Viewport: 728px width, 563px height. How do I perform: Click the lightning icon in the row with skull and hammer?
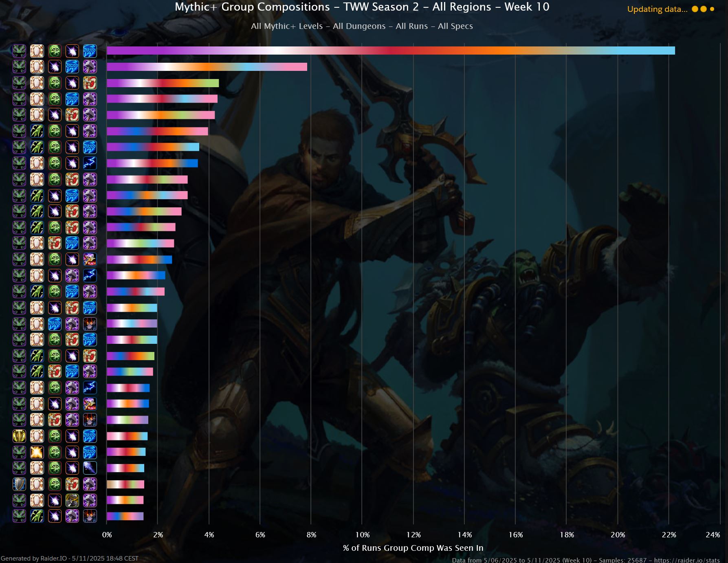click(90, 388)
